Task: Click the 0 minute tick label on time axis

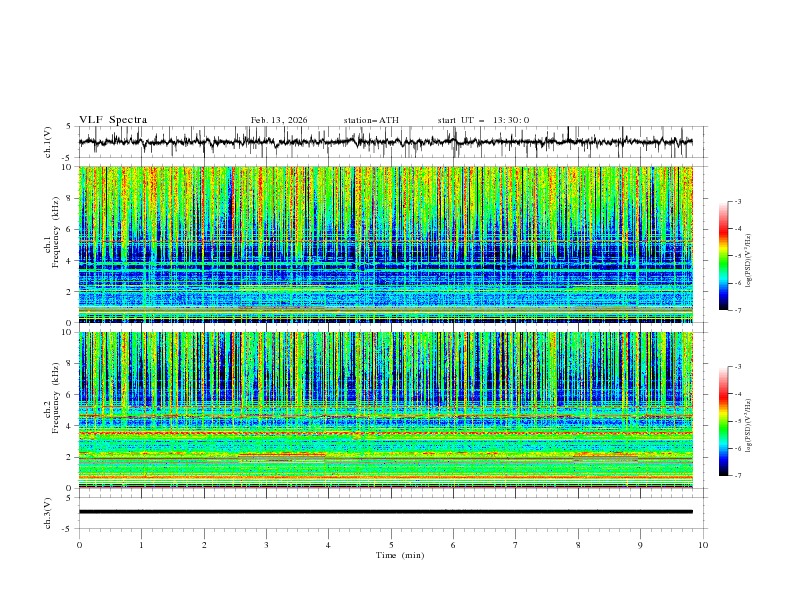Action: pyautogui.click(x=79, y=545)
